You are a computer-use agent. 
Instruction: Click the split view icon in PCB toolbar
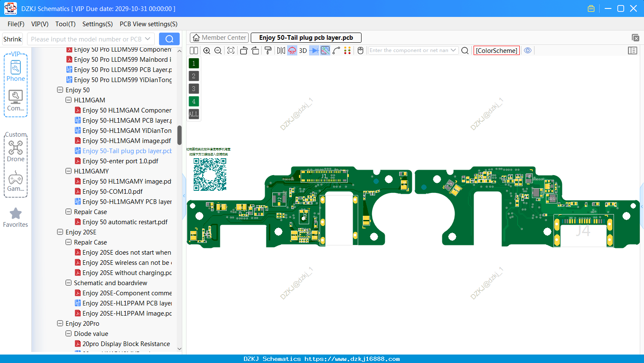coord(194,51)
